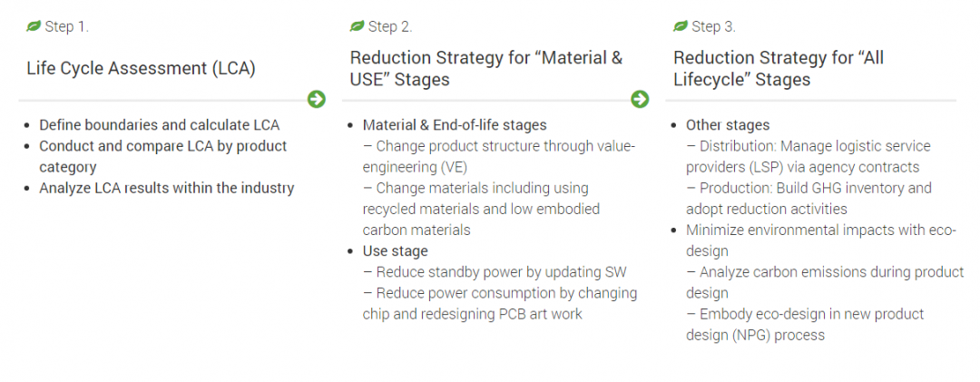The image size is (980, 382).
Task: Select the Life Cycle Assessment (LCA) heading
Action: pos(142,68)
